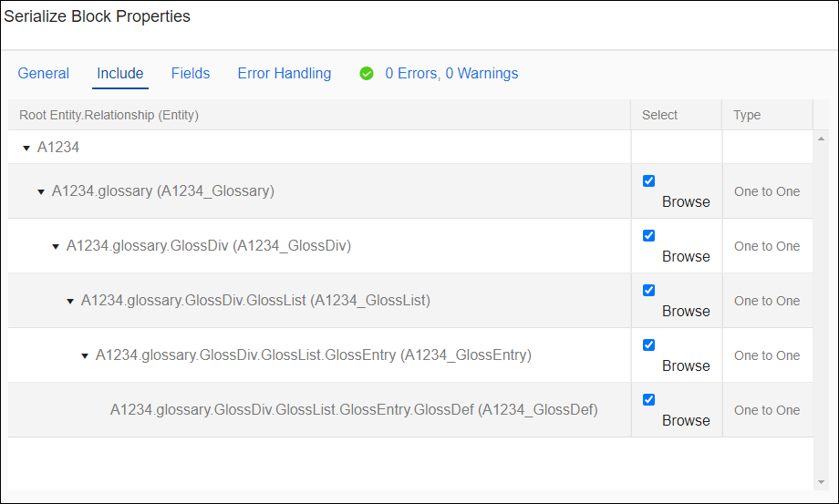Image resolution: width=839 pixels, height=504 pixels.
Task: Click Browse in the GlossDef row
Action: point(686,421)
